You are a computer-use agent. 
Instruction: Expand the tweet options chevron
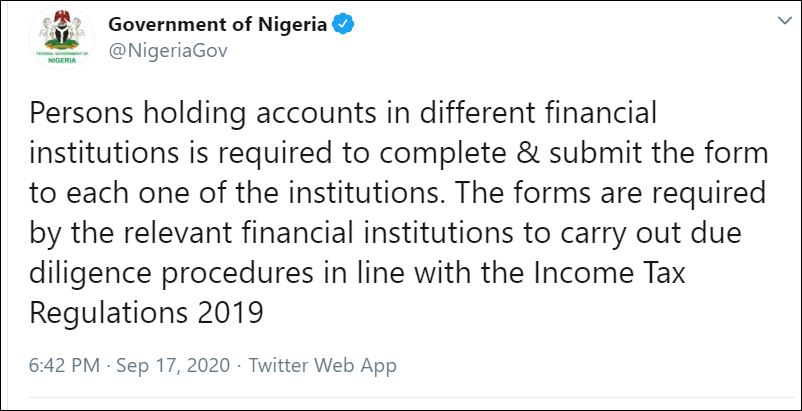(784, 20)
